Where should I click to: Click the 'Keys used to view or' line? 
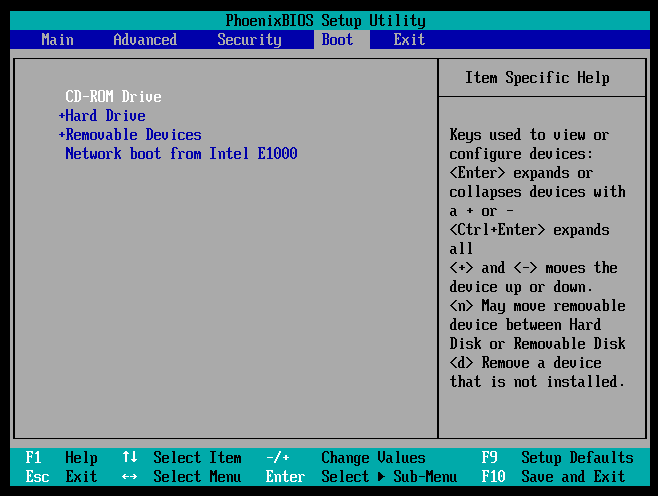(529, 135)
